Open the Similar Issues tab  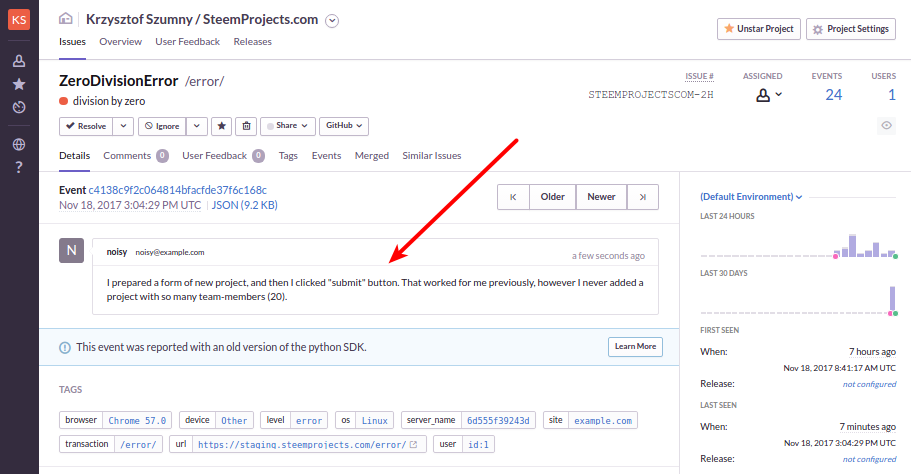pos(432,156)
